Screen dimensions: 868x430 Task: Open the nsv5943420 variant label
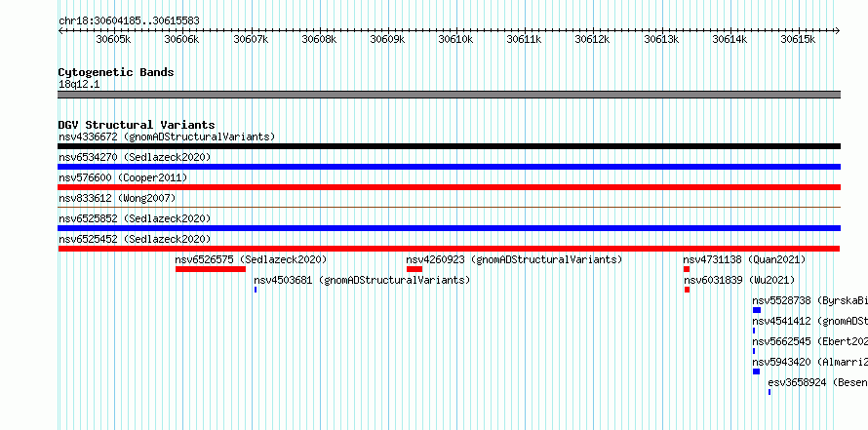(809, 362)
